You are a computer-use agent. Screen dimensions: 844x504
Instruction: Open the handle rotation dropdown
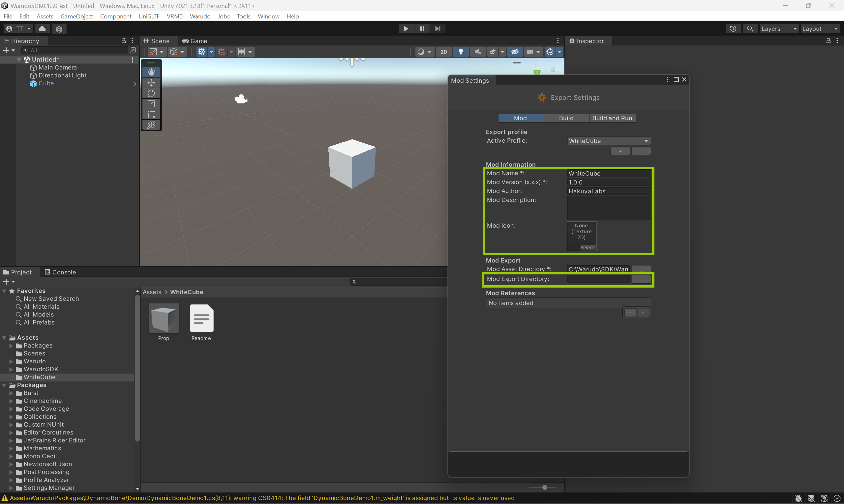[177, 52]
